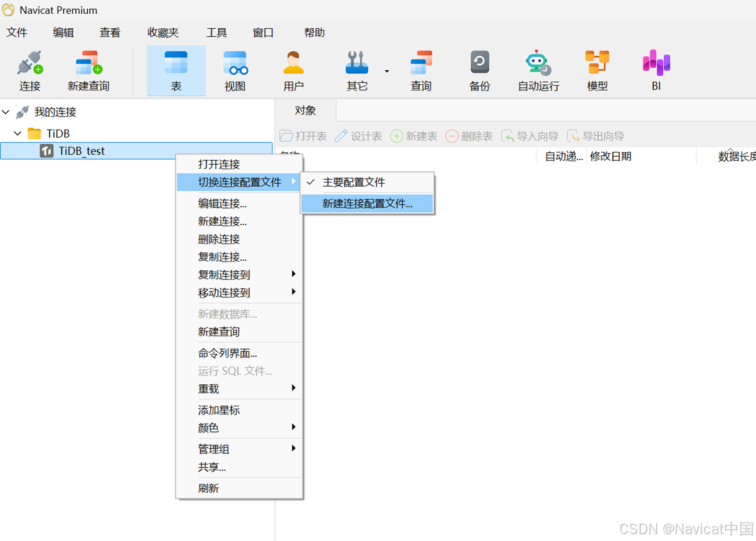Expand the 复制连接到 submenu
Screen dimensions: 756x541
239,275
